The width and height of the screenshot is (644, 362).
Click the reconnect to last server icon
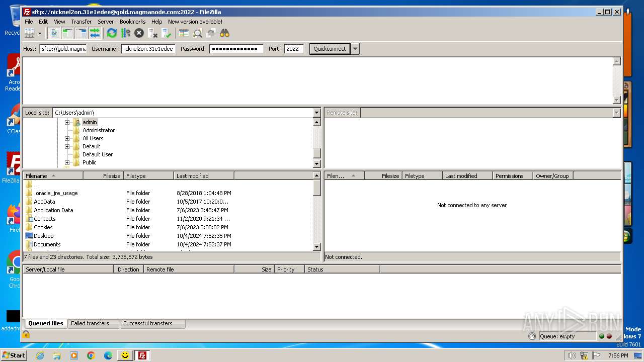166,33
